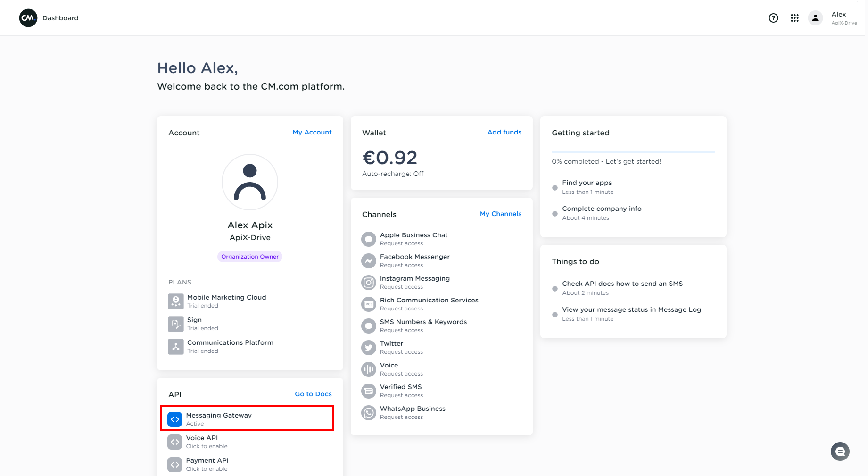Open the My Account link

pos(312,132)
